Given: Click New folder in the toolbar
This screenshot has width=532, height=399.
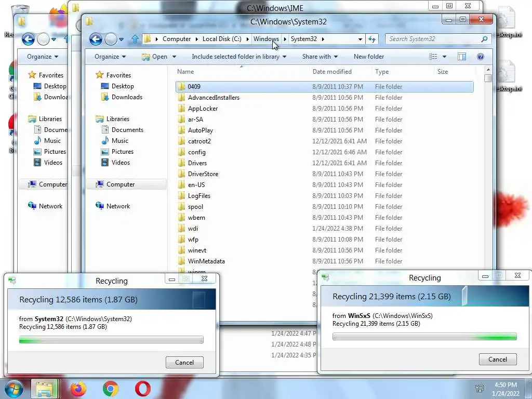Looking at the screenshot, I should tap(369, 57).
